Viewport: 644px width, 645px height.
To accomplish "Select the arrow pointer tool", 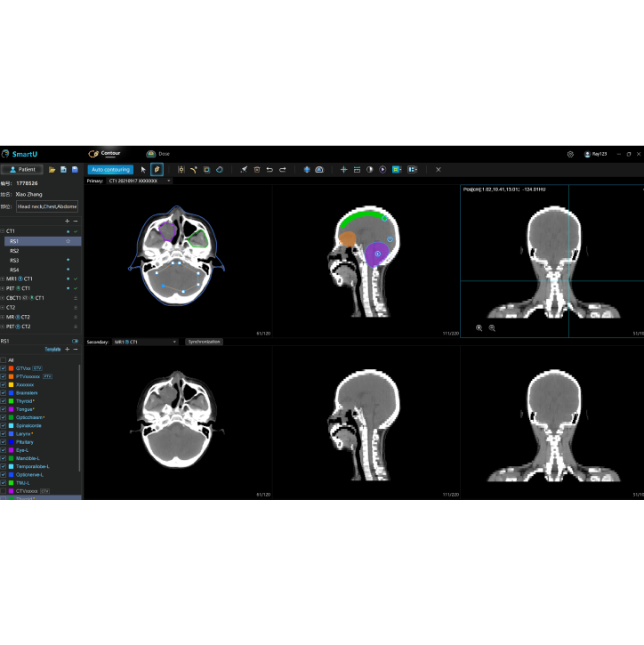I will coord(144,169).
